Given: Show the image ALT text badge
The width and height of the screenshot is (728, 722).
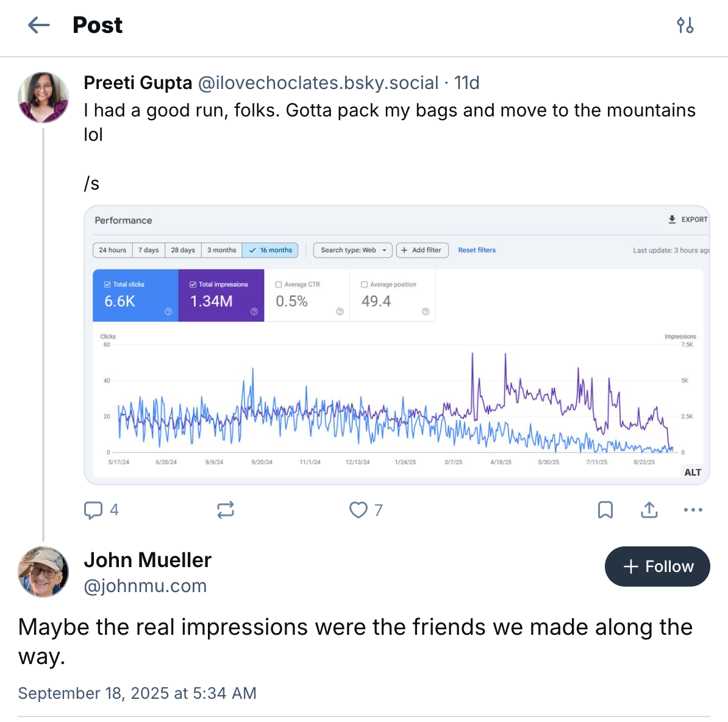Looking at the screenshot, I should coord(693,472).
